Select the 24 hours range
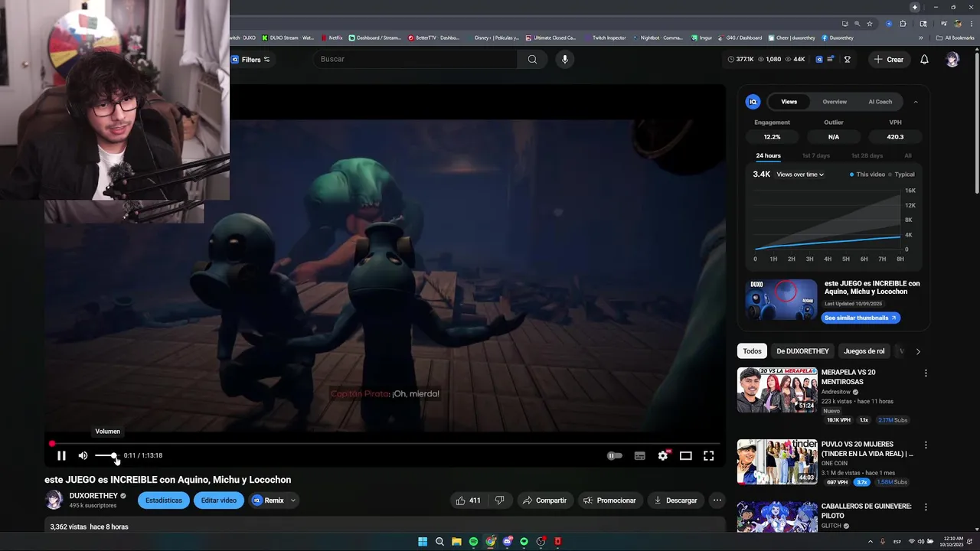Screen dimensions: 980x551 click(768, 155)
